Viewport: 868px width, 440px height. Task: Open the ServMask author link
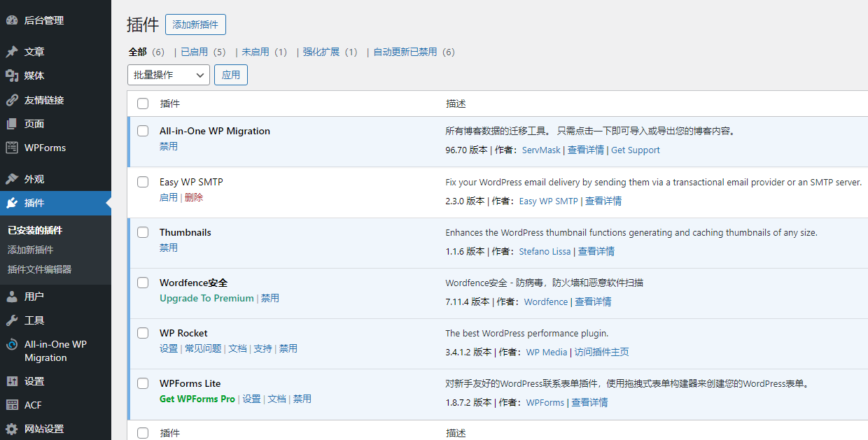pos(541,150)
